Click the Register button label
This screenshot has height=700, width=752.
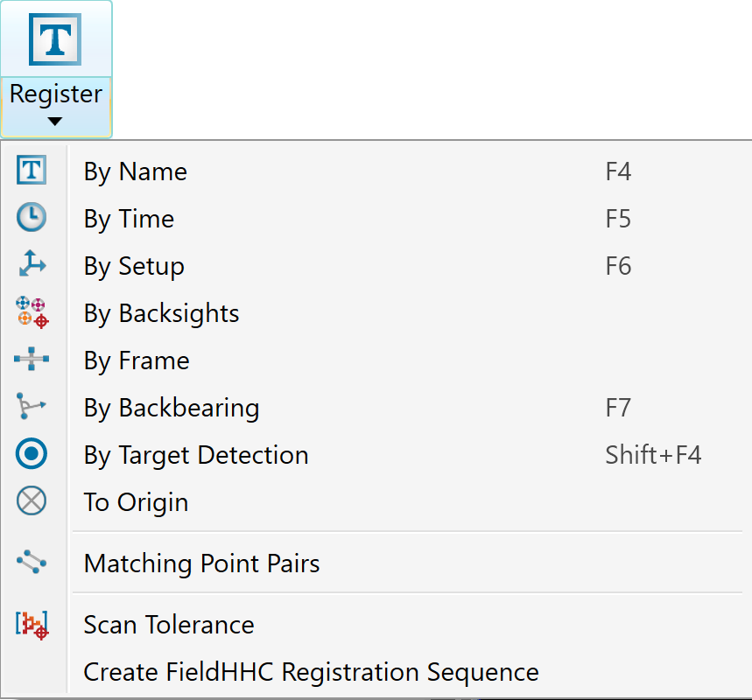(x=56, y=94)
